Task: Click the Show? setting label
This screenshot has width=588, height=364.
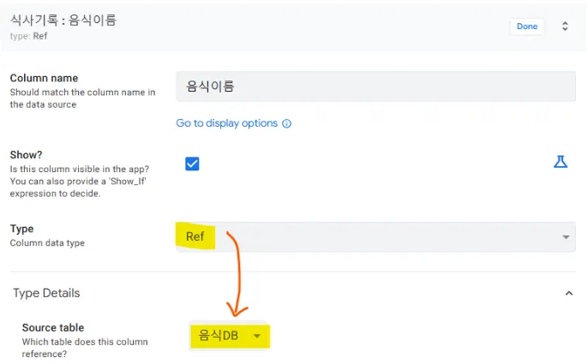Action: (27, 155)
